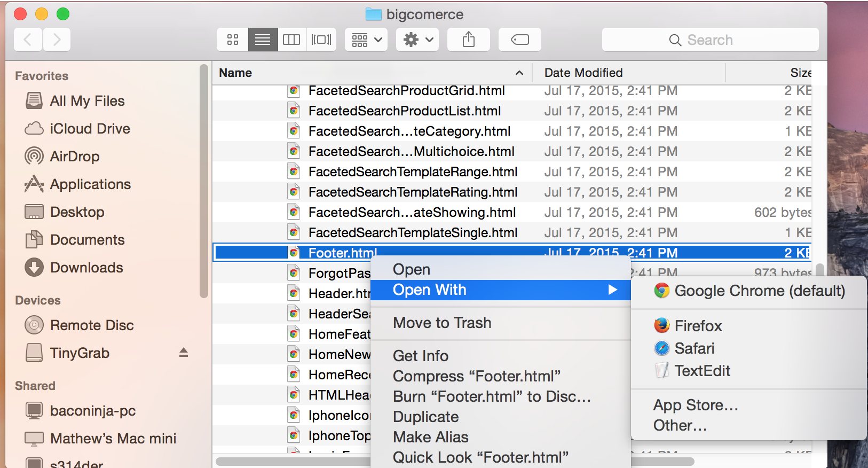This screenshot has width=868, height=468.
Task: Choose Move to Trash
Action: point(500,323)
